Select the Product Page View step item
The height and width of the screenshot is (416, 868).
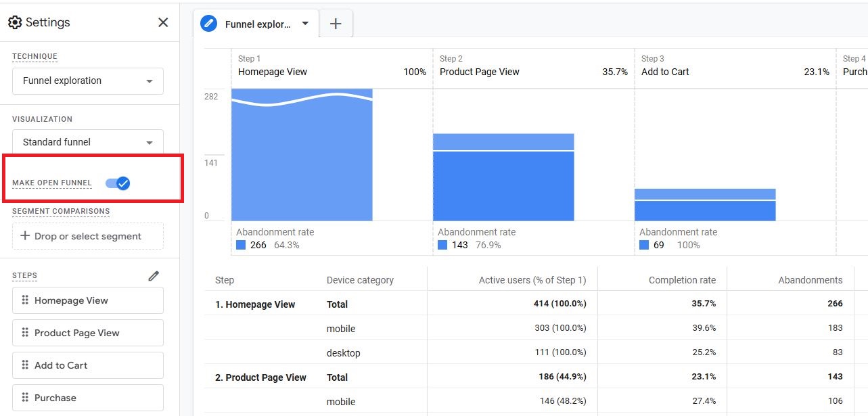pyautogui.click(x=88, y=333)
